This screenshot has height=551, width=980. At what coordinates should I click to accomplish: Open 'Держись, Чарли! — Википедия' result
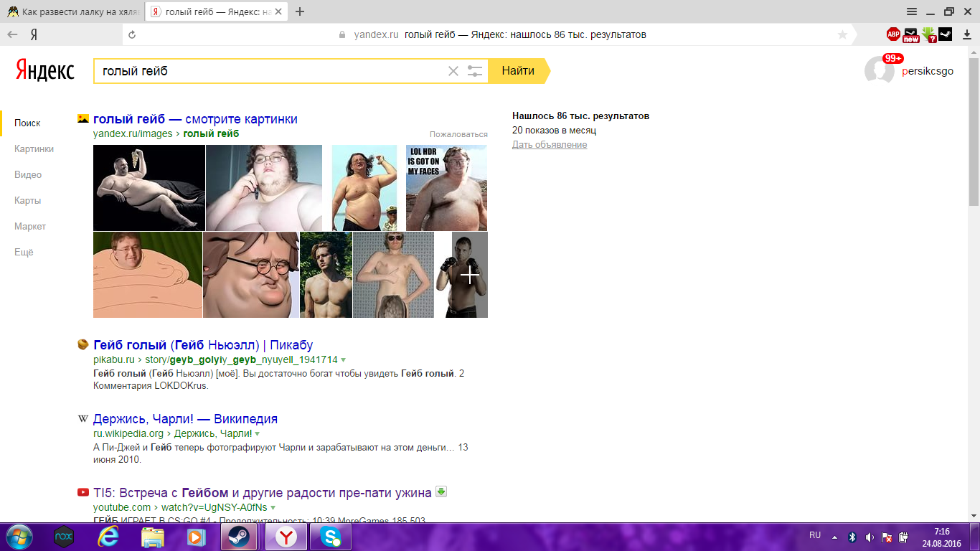point(185,419)
